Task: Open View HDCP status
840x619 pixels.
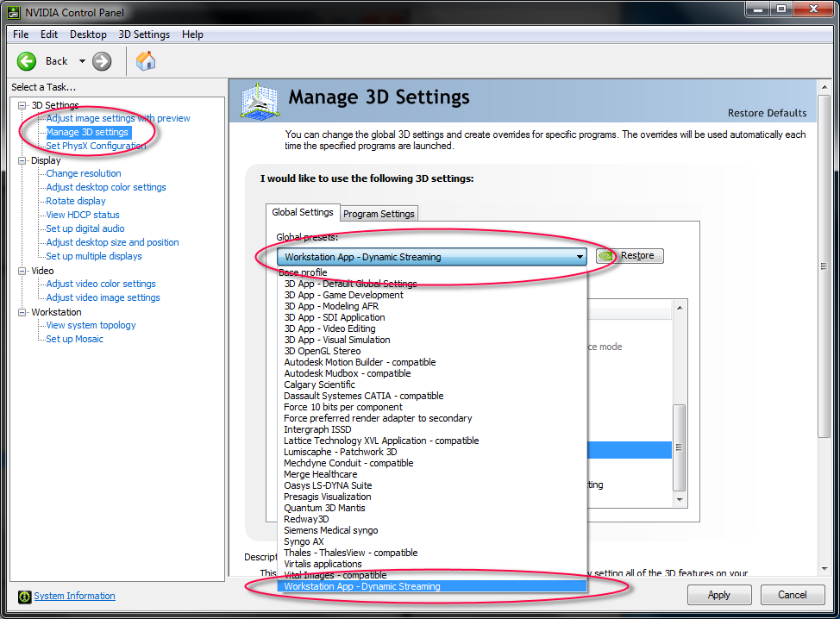Action: (x=83, y=215)
